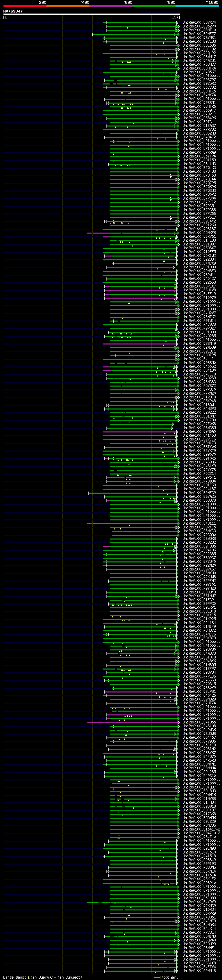Click the magenta alignment bar of UniRef100_B6U1V8

coord(140,291)
